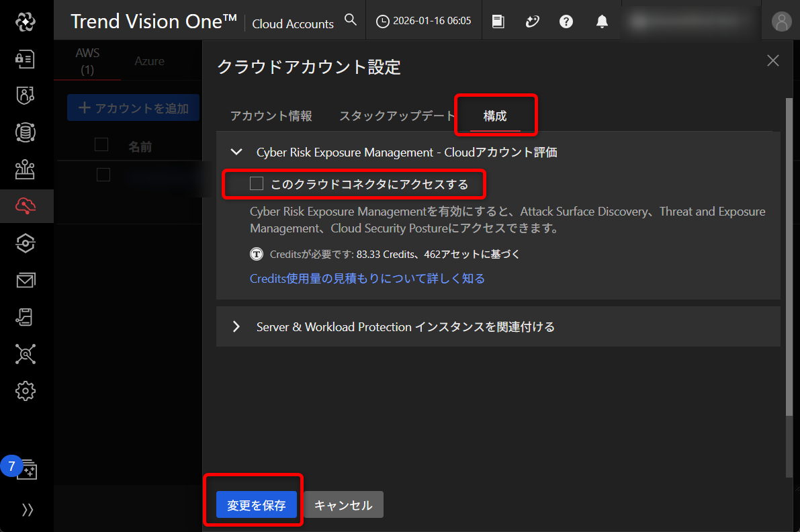Open the hexagon endpoint security sidebar icon

pyautogui.click(x=25, y=243)
